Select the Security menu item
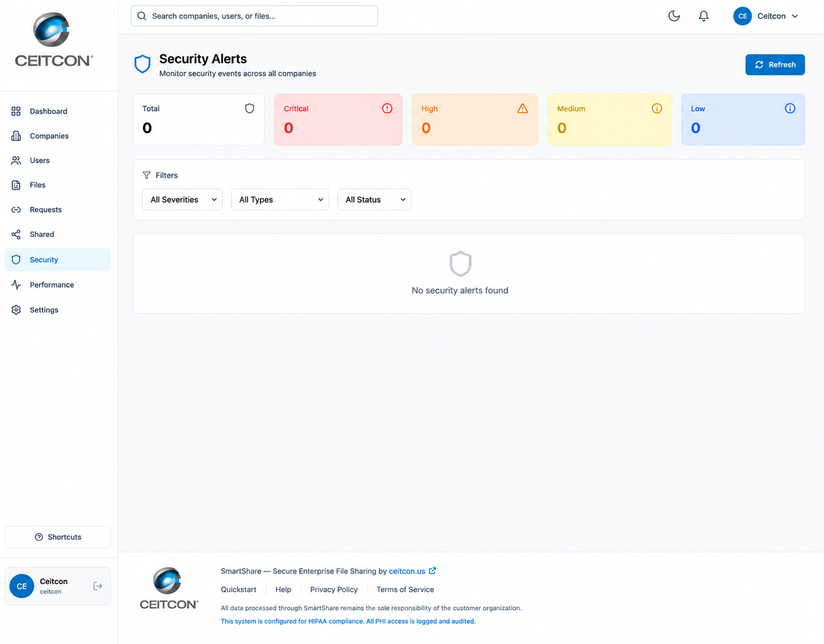Viewport: 824px width, 644px height. click(58, 260)
